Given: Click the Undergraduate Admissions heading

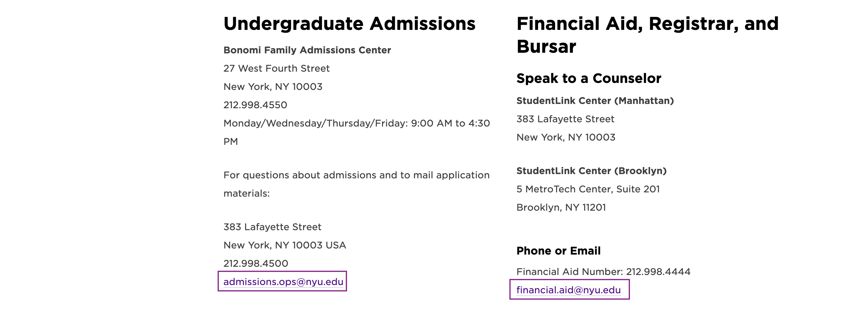Looking at the screenshot, I should [349, 23].
